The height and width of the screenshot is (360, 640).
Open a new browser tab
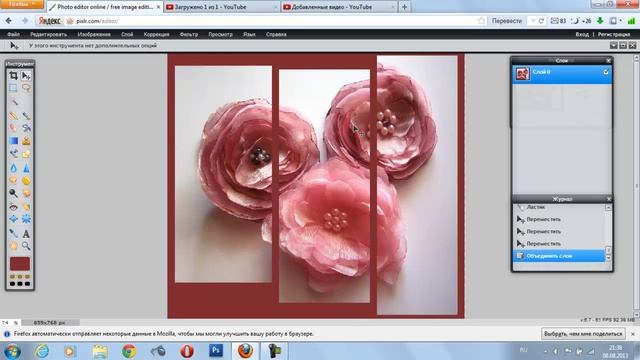point(404,7)
